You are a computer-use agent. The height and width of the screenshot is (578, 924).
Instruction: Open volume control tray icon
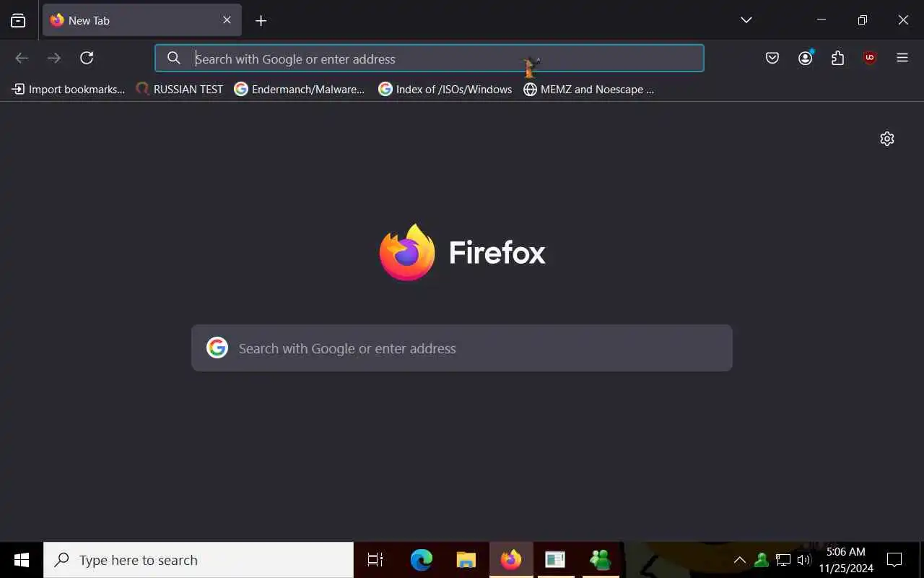804,560
